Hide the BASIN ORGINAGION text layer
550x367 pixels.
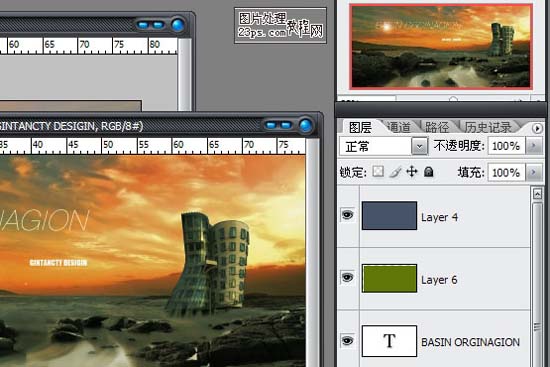click(347, 341)
